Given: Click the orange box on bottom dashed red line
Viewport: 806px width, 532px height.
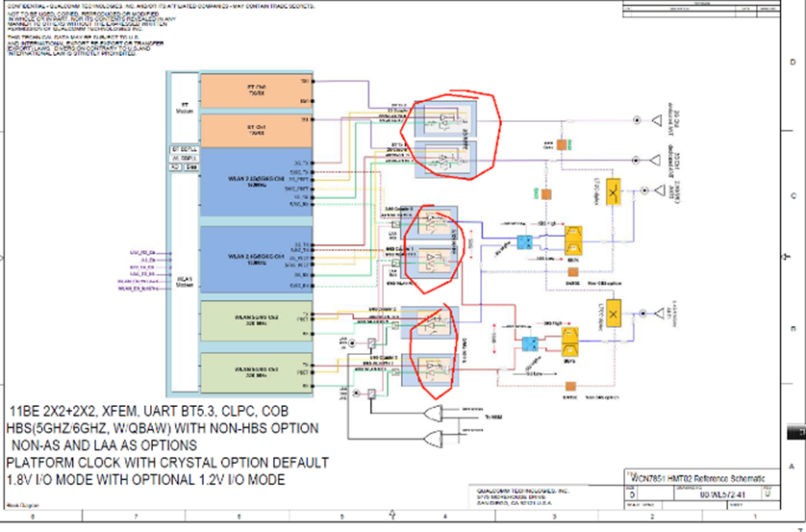Looking at the screenshot, I should coord(570,386).
